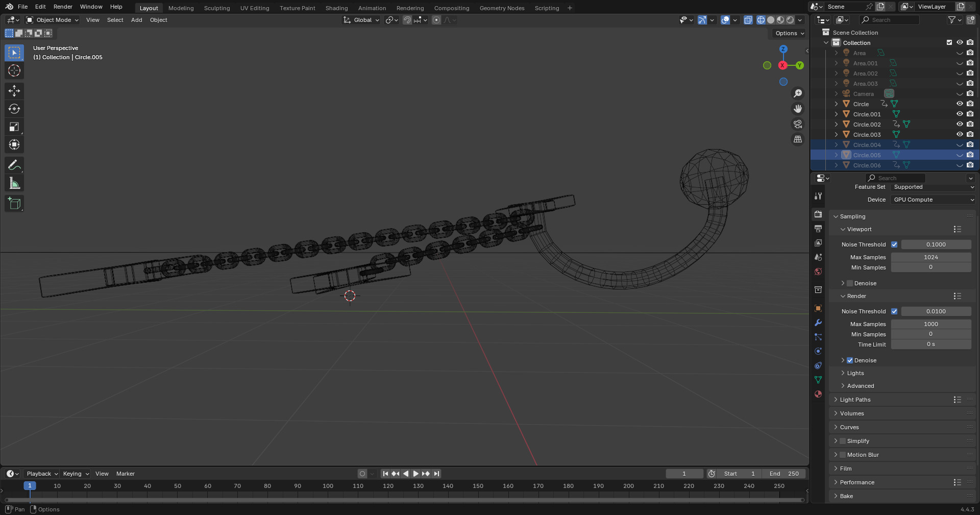Image resolution: width=980 pixels, height=515 pixels.
Task: Select the Select Box tool
Action: (14, 53)
